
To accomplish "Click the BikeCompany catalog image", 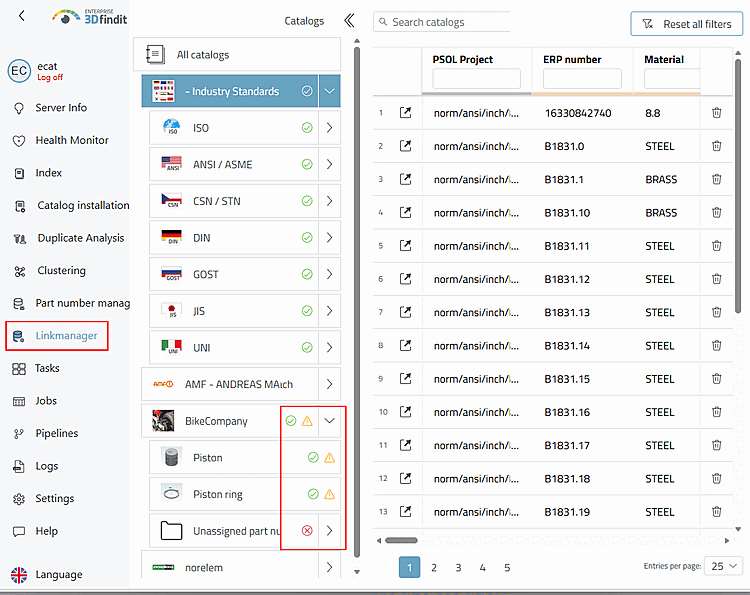I will tap(163, 421).
